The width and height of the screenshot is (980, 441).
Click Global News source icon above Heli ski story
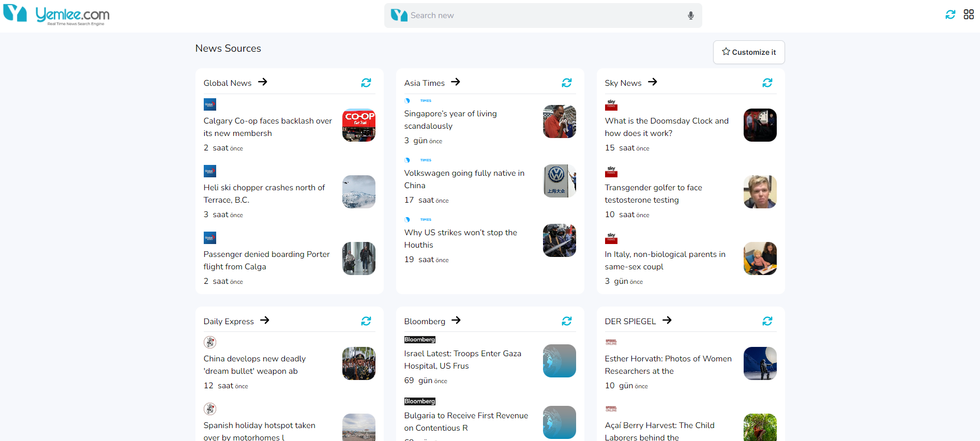210,171
